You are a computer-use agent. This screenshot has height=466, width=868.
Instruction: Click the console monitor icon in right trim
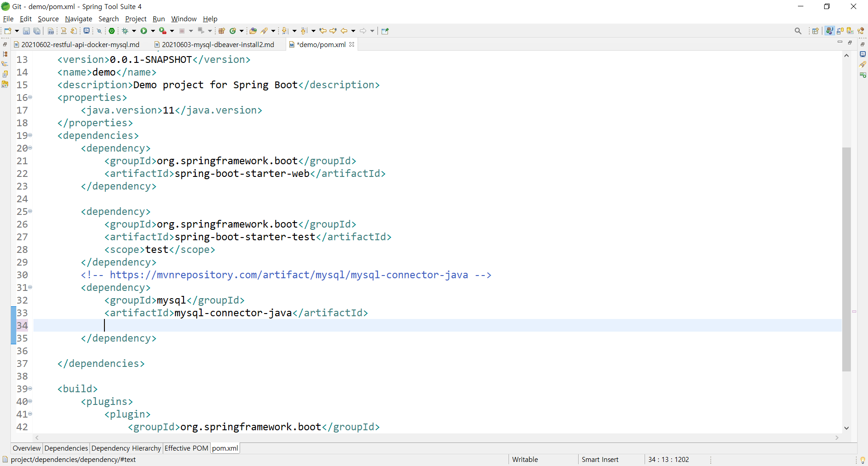pos(863,54)
